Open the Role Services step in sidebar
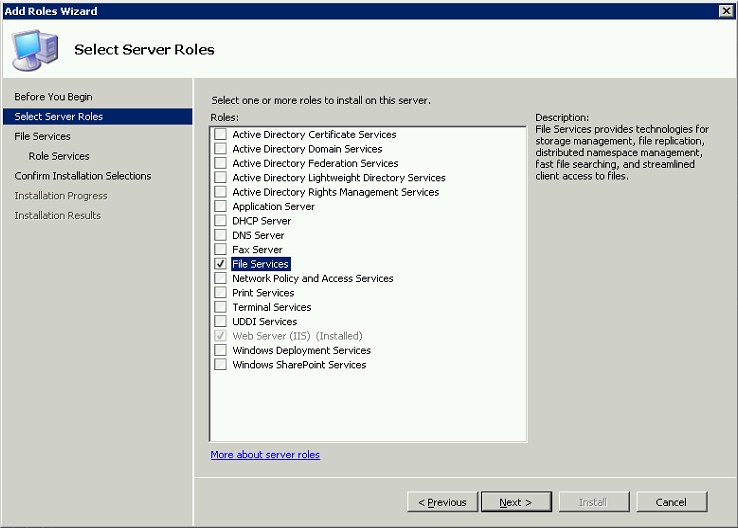 point(59,156)
